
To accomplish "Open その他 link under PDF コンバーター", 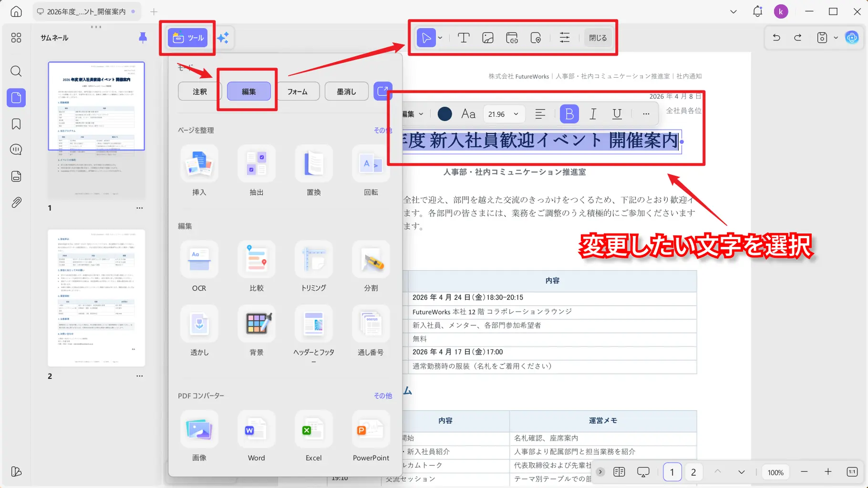I will click(383, 396).
